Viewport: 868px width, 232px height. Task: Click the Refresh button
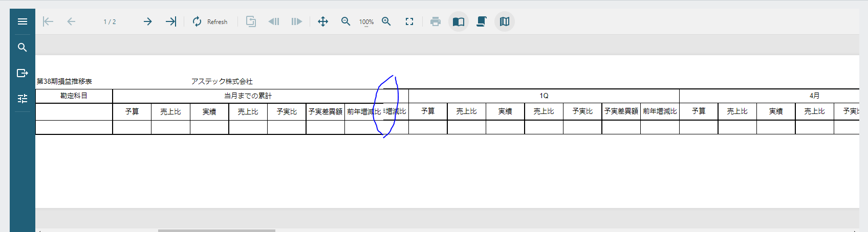pos(210,21)
